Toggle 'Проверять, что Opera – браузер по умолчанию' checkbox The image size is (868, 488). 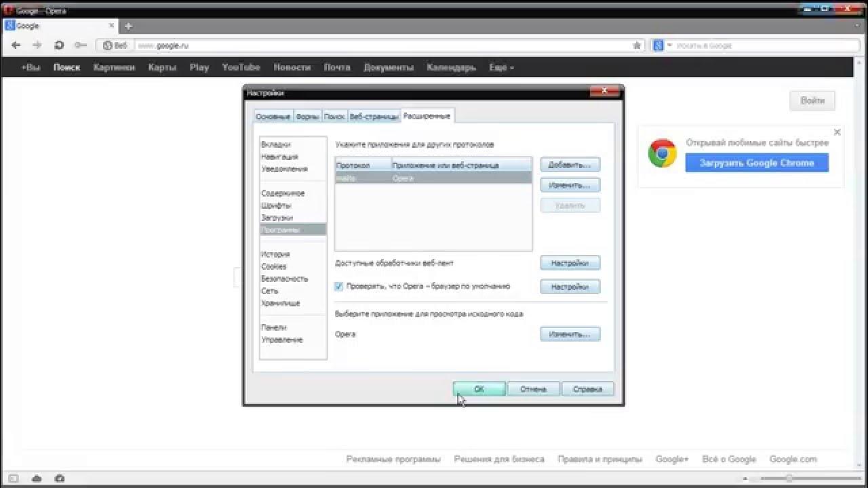(x=339, y=287)
